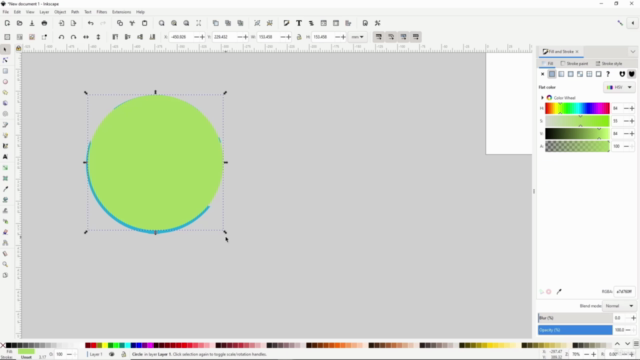Screen dimensions: 640x360
Task: Select the Dropper color picker tool
Action: tap(5, 189)
